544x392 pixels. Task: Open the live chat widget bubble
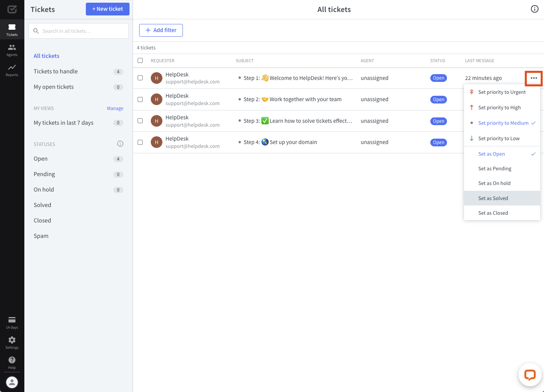pos(530,375)
